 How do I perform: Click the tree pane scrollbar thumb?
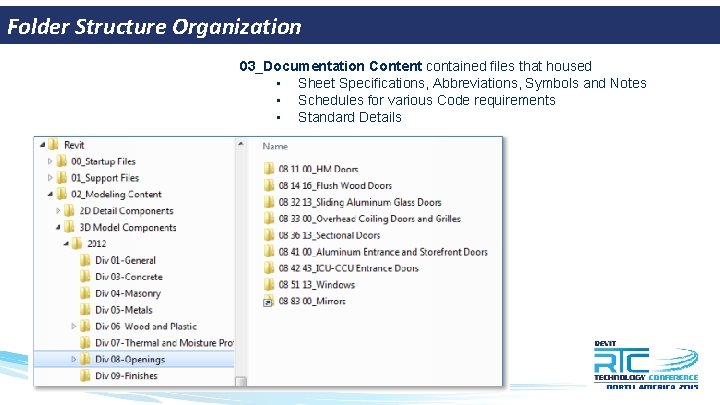241,381
